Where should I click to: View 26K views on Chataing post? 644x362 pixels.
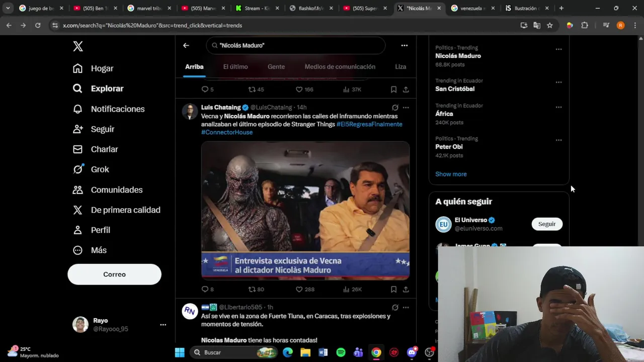click(352, 290)
